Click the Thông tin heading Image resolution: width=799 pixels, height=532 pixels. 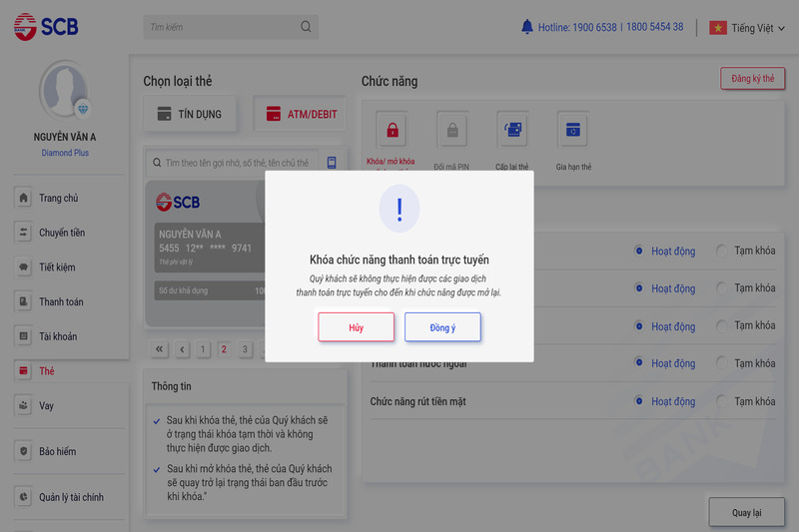tap(171, 386)
